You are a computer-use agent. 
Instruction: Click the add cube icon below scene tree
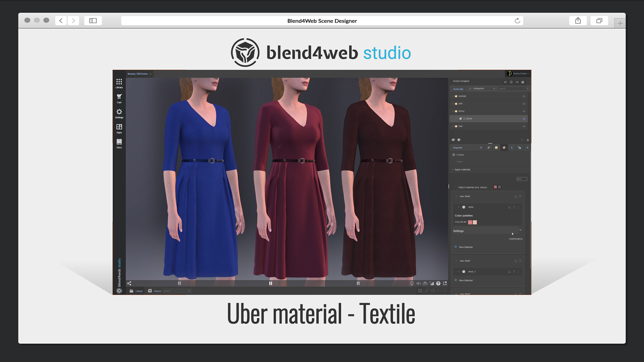click(x=459, y=140)
